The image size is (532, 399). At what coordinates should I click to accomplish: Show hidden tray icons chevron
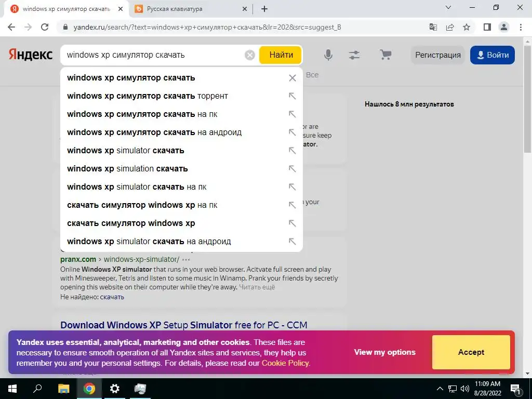(x=440, y=389)
